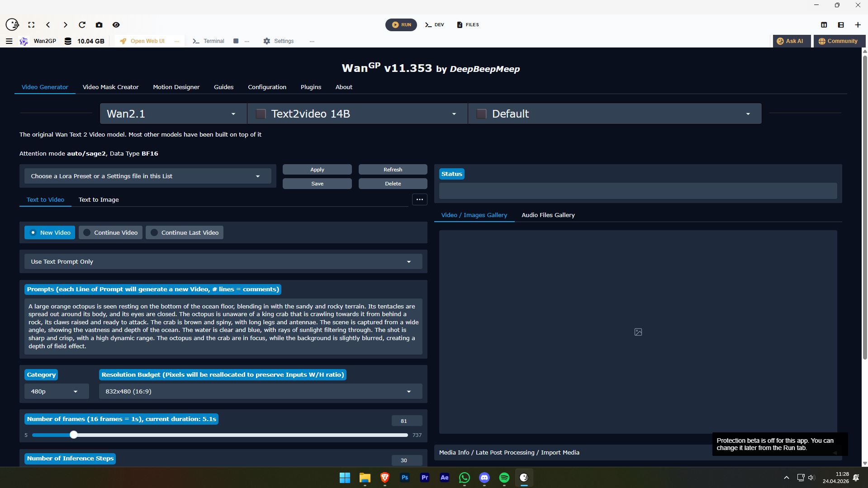Open the Wan2.1 model family dropdown
Image resolution: width=868 pixels, height=488 pixels.
173,114
